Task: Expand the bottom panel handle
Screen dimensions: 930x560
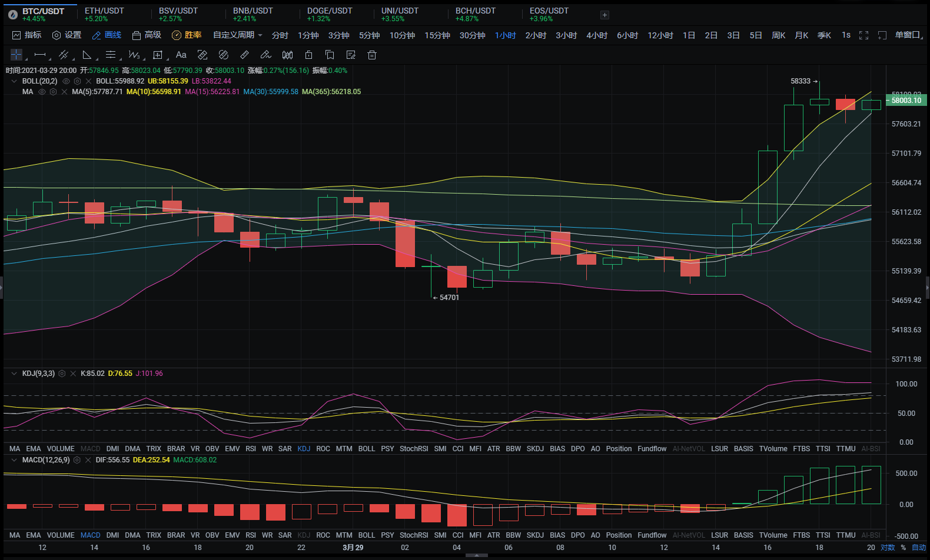Action: (476, 555)
